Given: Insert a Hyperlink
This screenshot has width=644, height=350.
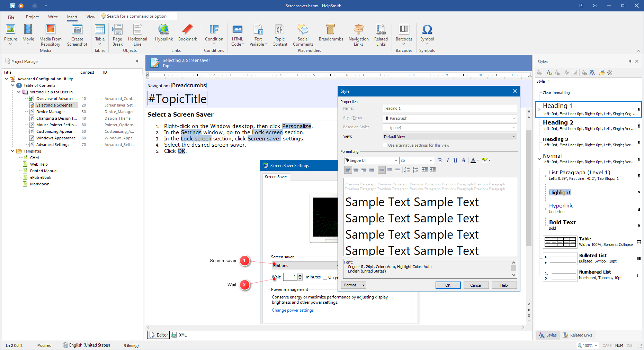Looking at the screenshot, I should point(164,33).
